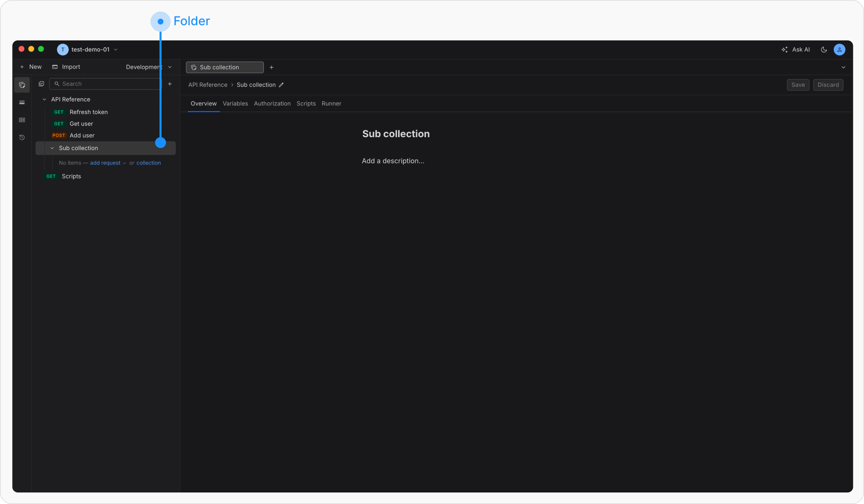Open the Collections sidebar icon
This screenshot has width=864, height=504.
(x=22, y=85)
